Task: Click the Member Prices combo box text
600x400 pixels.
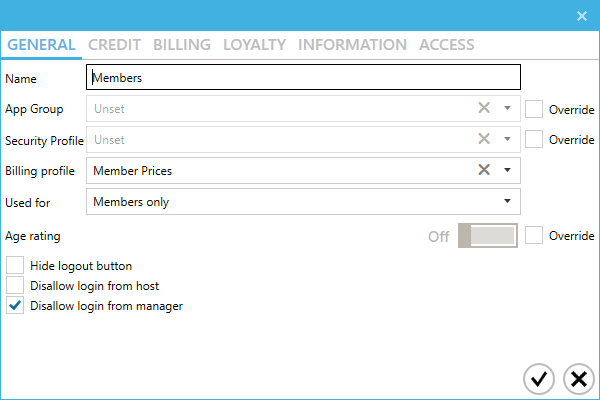Action: (x=132, y=171)
